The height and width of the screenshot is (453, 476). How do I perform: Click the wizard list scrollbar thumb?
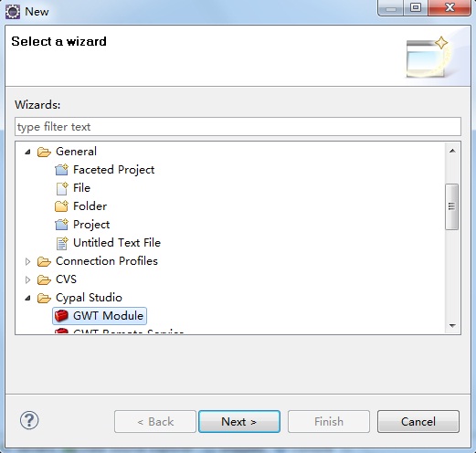451,206
